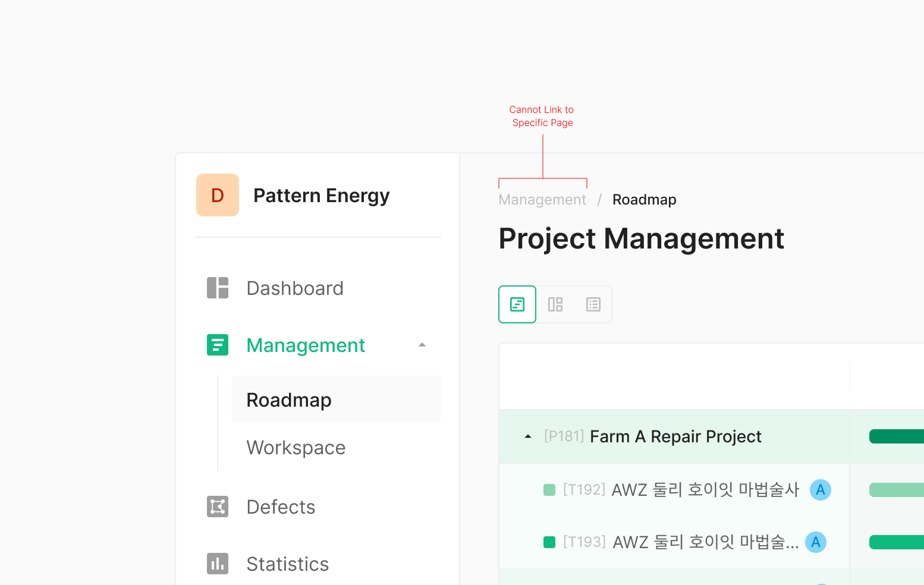Switch to the board layout view
Image resolution: width=924 pixels, height=585 pixels.
(x=555, y=304)
